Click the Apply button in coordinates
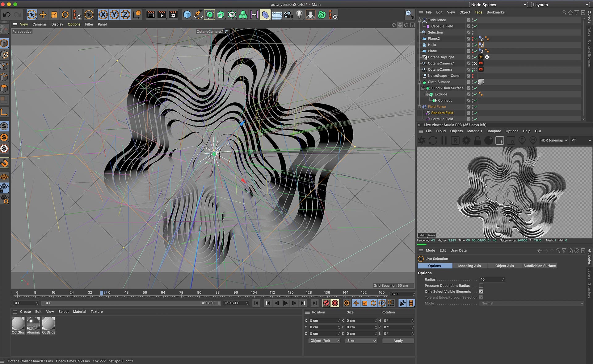This screenshot has height=364, width=593. [x=398, y=341]
